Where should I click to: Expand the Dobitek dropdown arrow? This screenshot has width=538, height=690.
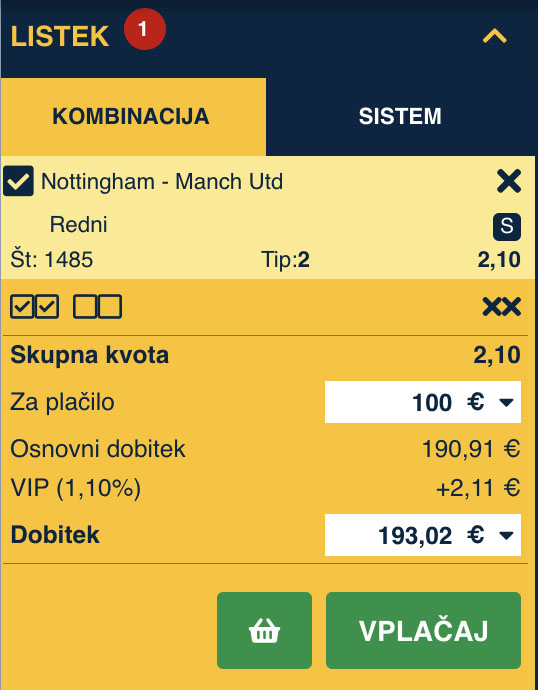pyautogui.click(x=506, y=535)
